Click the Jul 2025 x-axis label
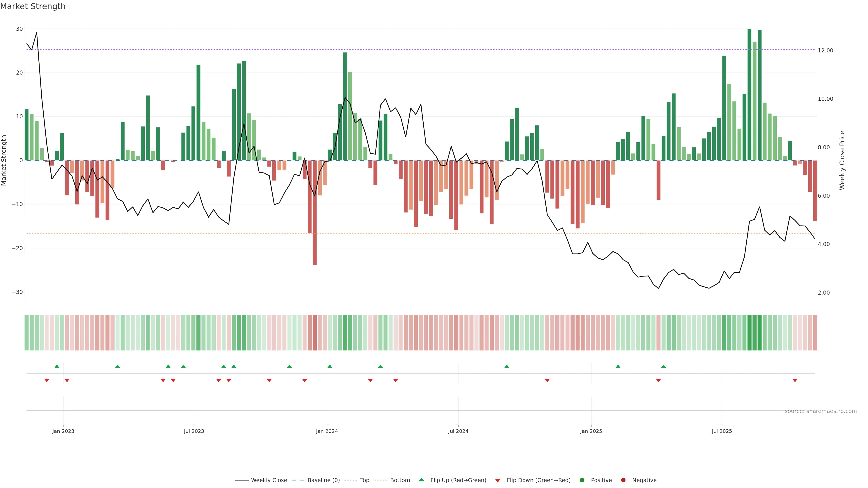868x488 pixels. (x=722, y=431)
